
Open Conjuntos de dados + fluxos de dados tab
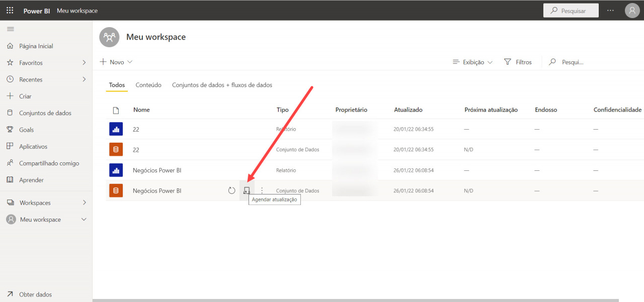222,85
